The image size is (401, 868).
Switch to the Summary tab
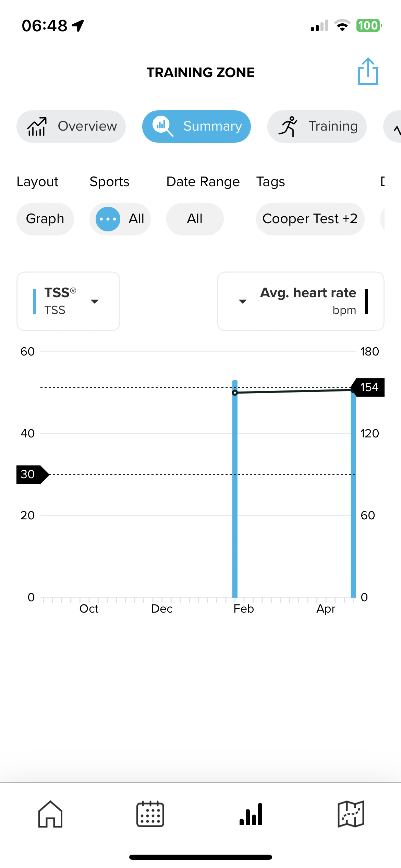(x=196, y=126)
